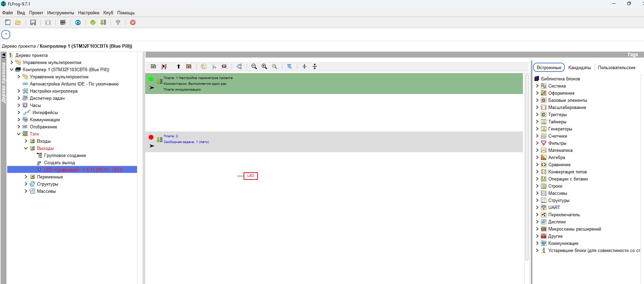Screen dimensions: 644x284
Task: Expand the Таймеры block library group
Action: click(x=537, y=122)
